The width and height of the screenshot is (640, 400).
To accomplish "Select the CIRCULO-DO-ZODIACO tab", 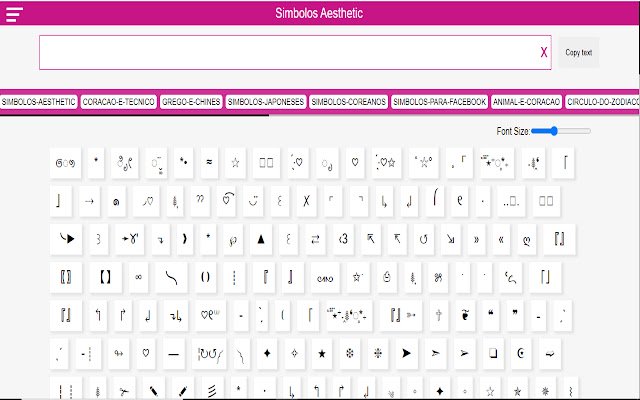I will click(602, 102).
